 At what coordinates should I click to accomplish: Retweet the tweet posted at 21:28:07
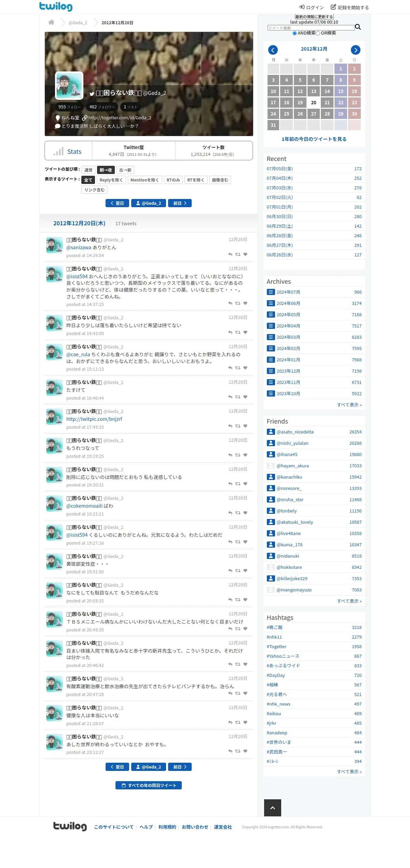point(238,722)
